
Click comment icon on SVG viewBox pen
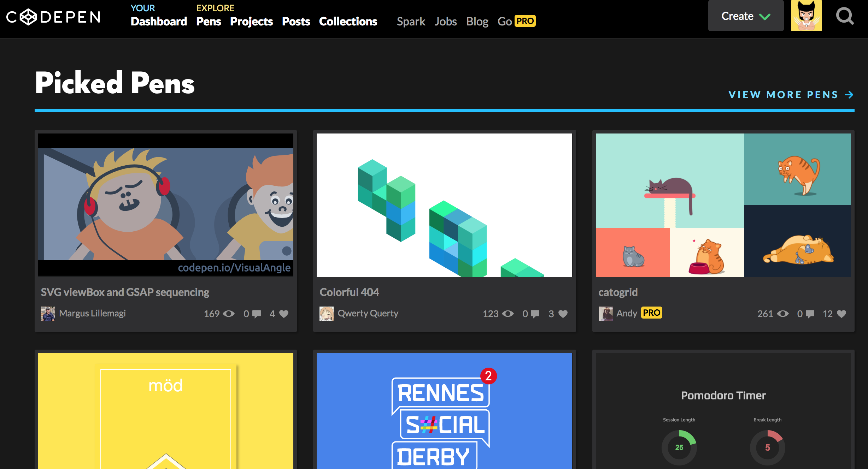click(257, 314)
